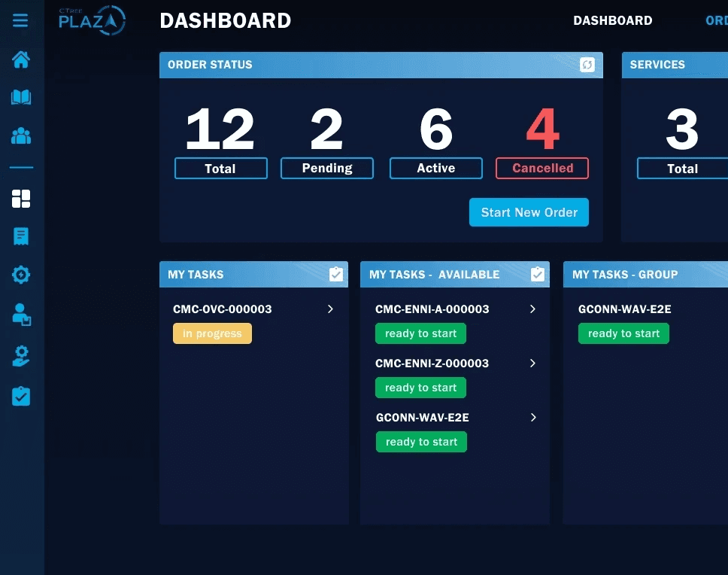
Task: Click the My Tasks - Available clipboard icon
Action: [538, 274]
